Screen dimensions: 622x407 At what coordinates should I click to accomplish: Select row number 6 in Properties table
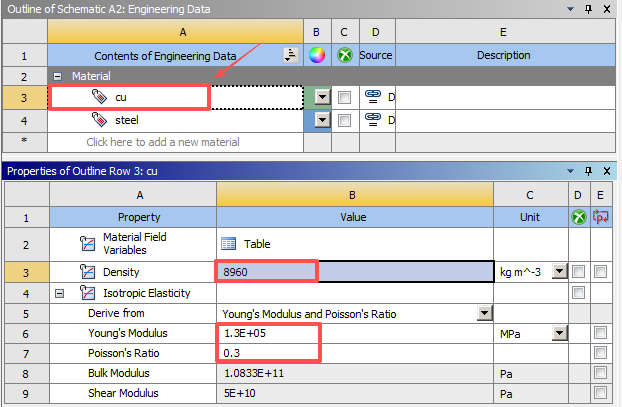pyautogui.click(x=26, y=334)
